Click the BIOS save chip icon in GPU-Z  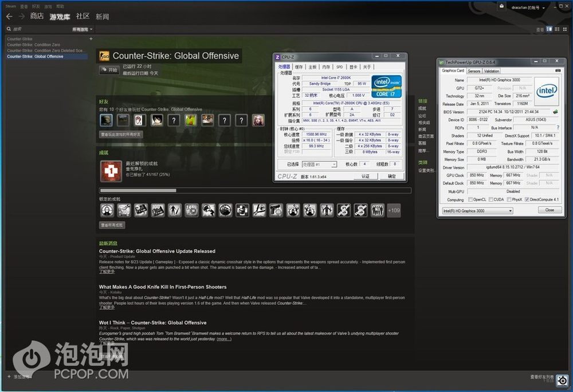coord(555,112)
